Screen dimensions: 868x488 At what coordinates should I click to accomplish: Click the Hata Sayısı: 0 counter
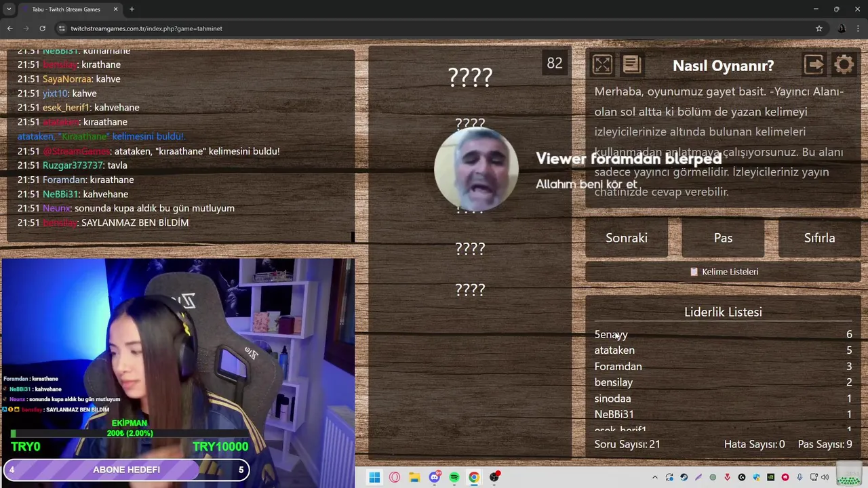pyautogui.click(x=754, y=444)
